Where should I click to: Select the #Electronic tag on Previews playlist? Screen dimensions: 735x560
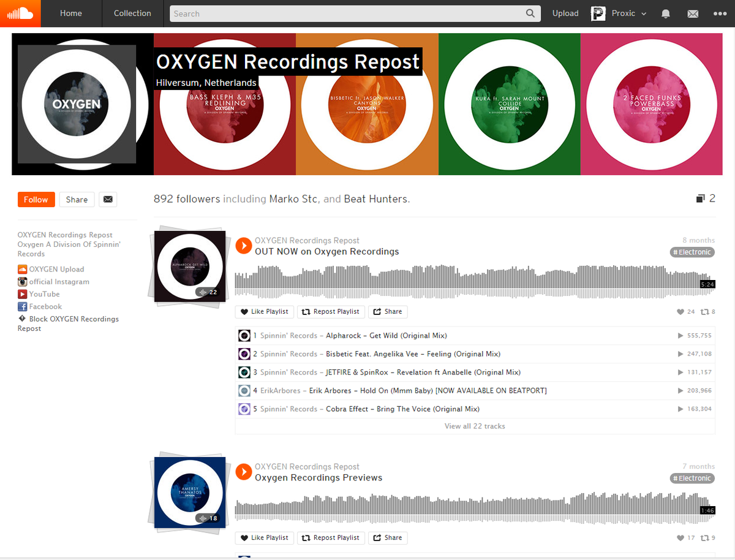692,479
